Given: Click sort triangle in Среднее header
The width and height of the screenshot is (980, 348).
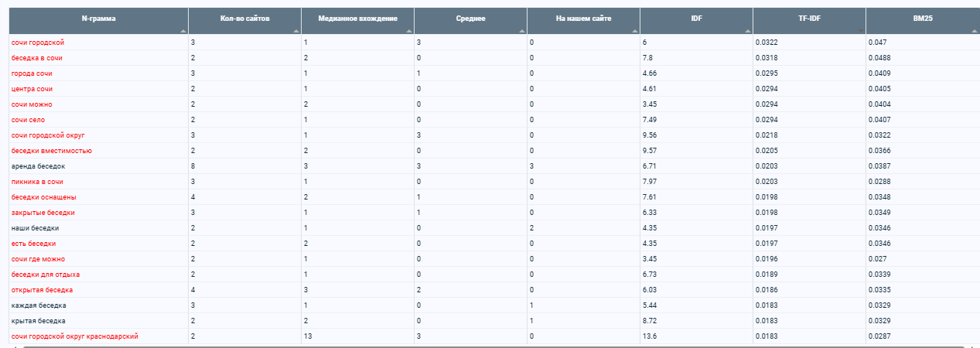Looking at the screenshot, I should [x=522, y=30].
